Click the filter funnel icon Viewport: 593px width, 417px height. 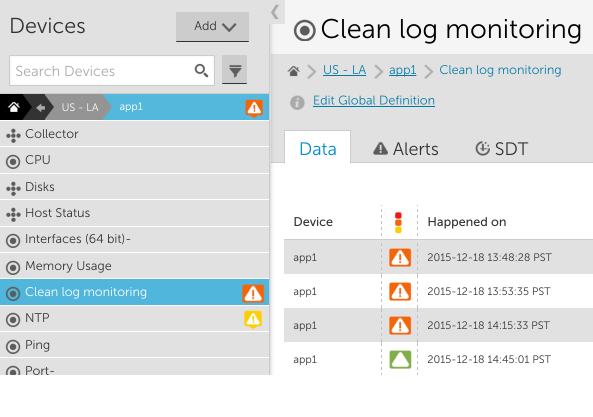pos(234,70)
